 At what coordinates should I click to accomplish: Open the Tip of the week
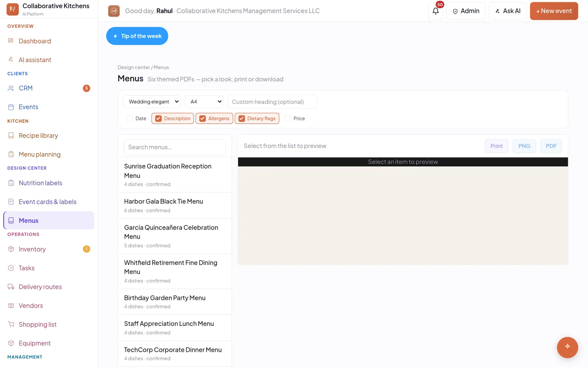[x=137, y=36]
